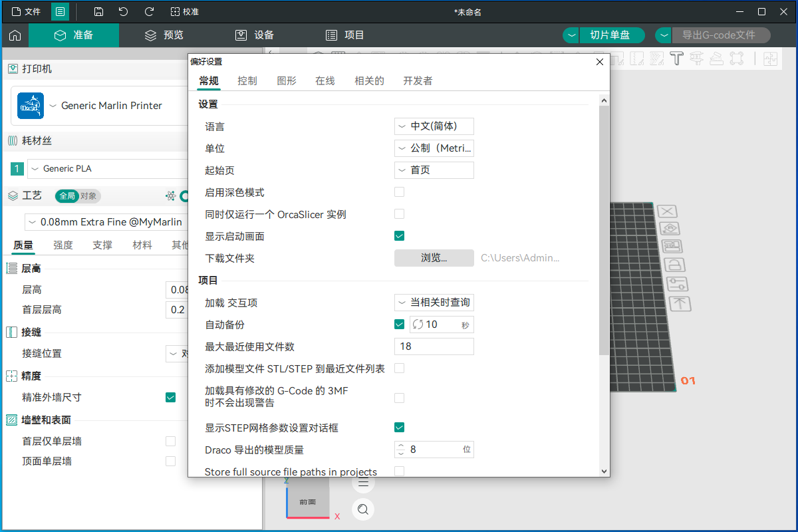798x532 pixels.
Task: Expand the 切片单盘 slice options arrow
Action: click(x=572, y=35)
